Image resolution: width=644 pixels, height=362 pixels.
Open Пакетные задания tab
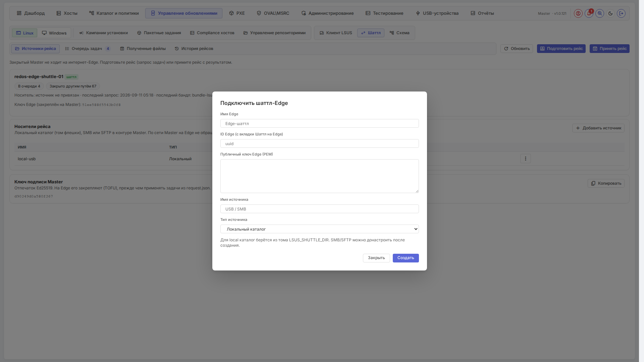(159, 33)
